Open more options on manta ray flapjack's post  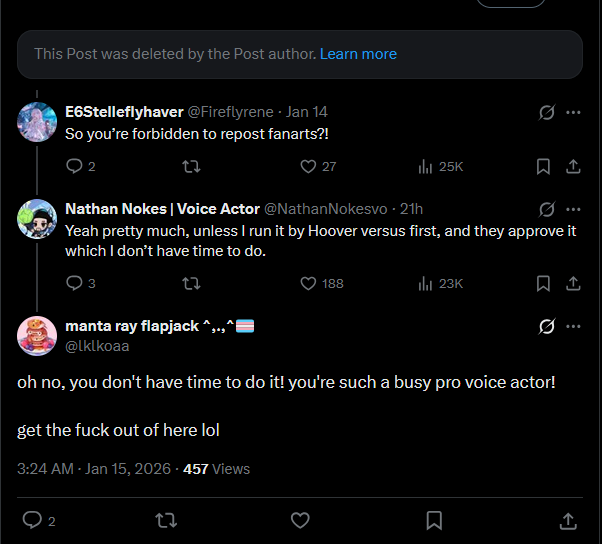[x=573, y=326]
